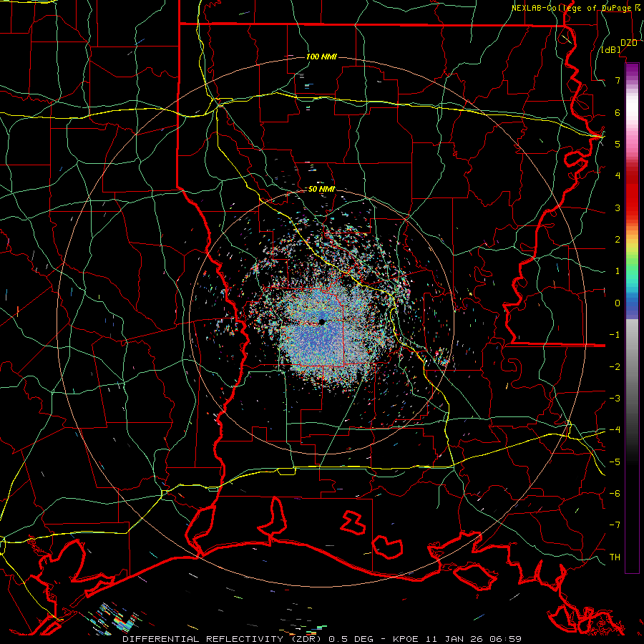This screenshot has width=644, height=644.
Task: Click the "TH" label at scale bottom
Action: 615,557
